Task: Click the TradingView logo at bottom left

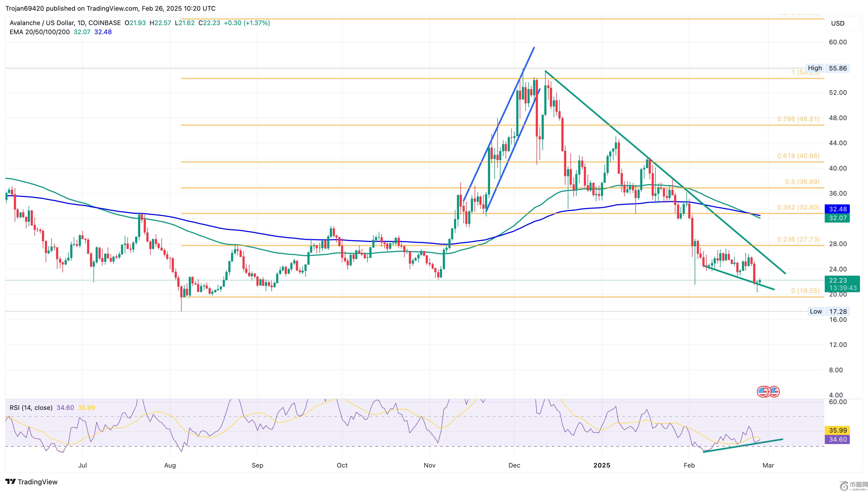Action: [32, 482]
